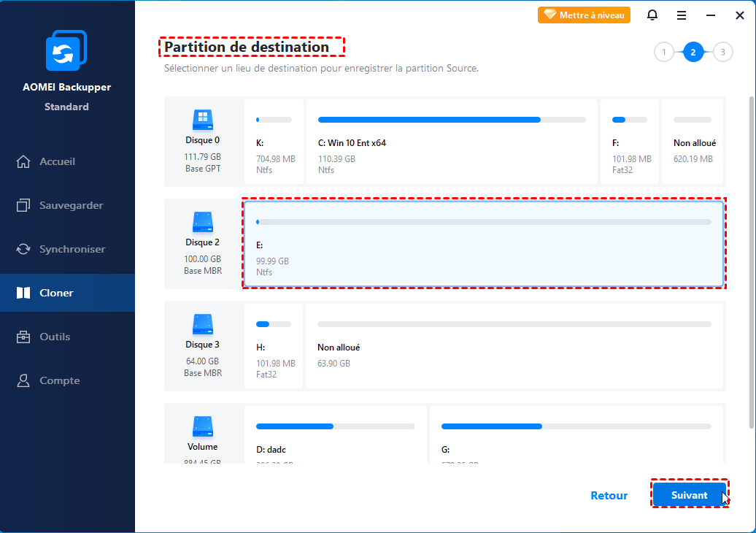The image size is (756, 533).
Task: Click the Accueil house icon
Action: coord(23,161)
